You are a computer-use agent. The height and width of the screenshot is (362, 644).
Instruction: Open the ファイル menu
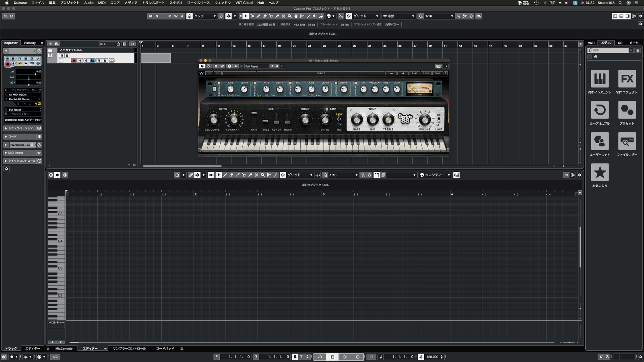click(x=38, y=3)
